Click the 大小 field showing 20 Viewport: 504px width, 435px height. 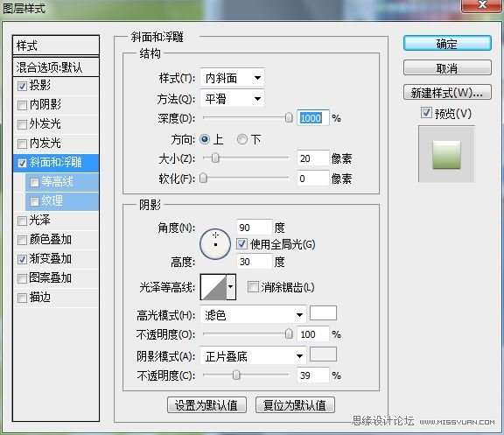pos(312,158)
